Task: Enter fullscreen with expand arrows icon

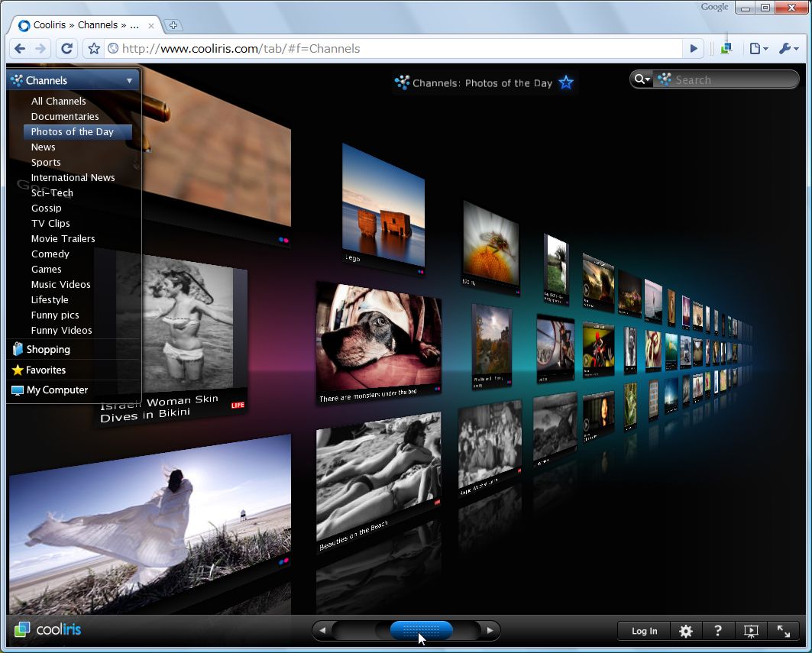Action: coord(784,631)
